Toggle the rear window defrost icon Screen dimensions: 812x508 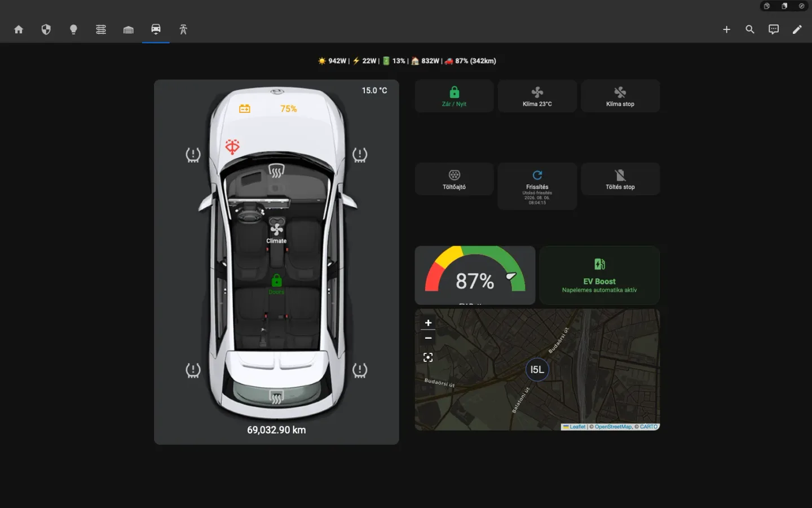[x=276, y=397]
